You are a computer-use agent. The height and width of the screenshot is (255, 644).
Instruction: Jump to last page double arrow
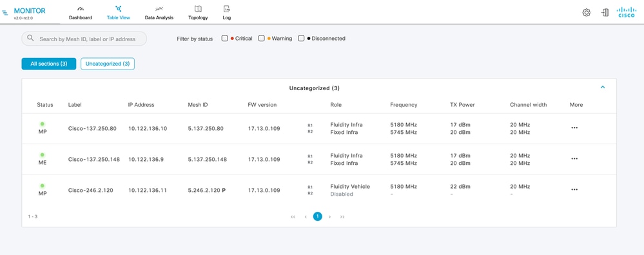(342, 217)
